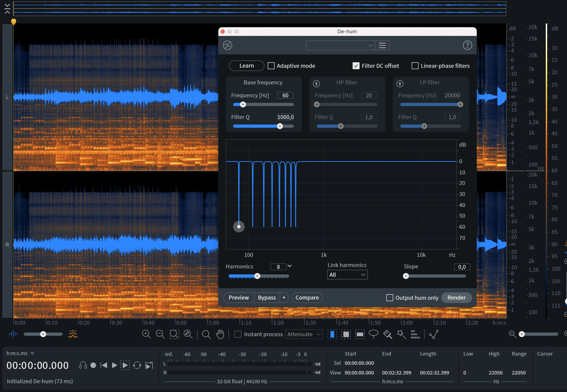This screenshot has width=567, height=392.
Task: Enable Output hum only
Action: [389, 298]
